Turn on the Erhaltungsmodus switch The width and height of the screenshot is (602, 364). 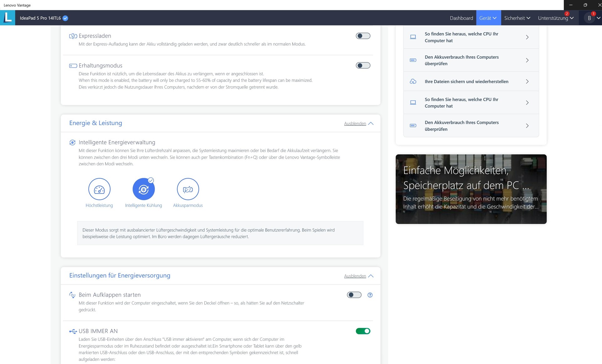coord(363,66)
